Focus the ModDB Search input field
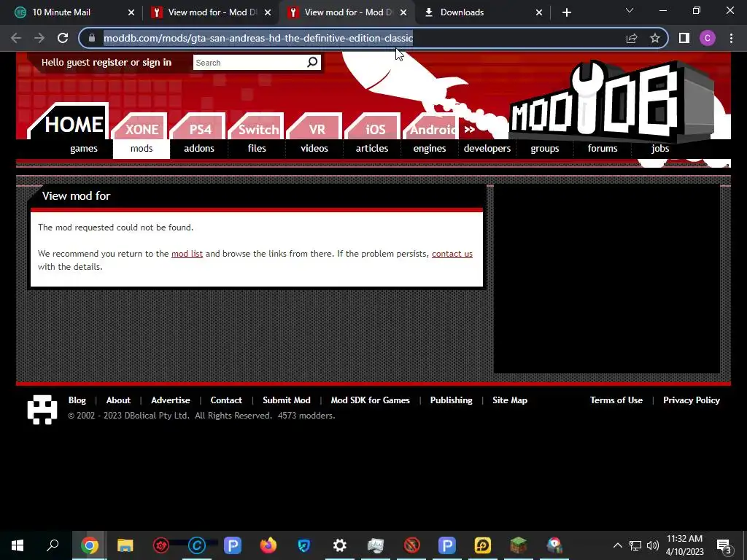Screen dimensions: 747x560 tap(249, 63)
